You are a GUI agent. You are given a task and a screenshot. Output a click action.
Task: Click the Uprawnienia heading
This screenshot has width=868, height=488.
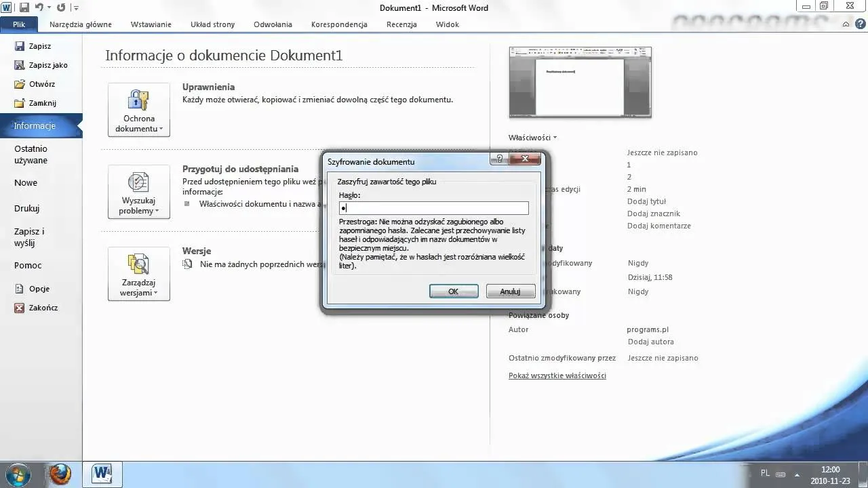point(208,87)
